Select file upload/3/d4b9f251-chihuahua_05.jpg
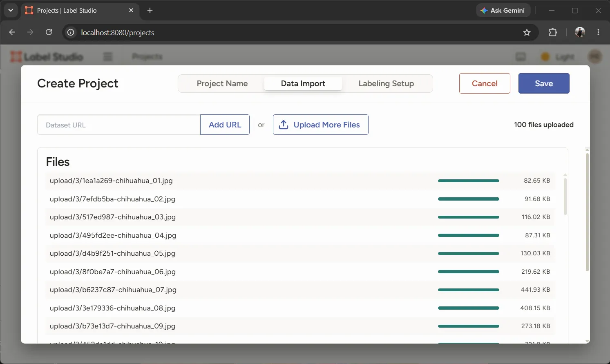 pyautogui.click(x=300, y=253)
